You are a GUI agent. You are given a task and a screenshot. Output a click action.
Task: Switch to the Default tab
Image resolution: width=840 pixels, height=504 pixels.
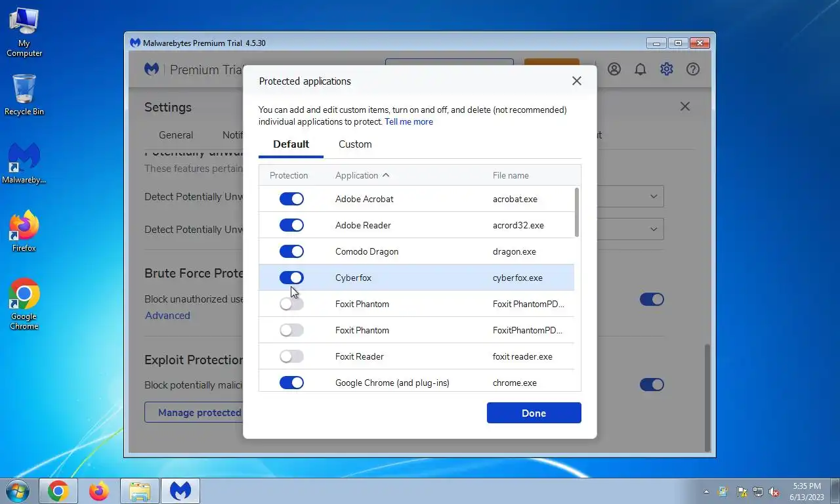click(x=291, y=144)
